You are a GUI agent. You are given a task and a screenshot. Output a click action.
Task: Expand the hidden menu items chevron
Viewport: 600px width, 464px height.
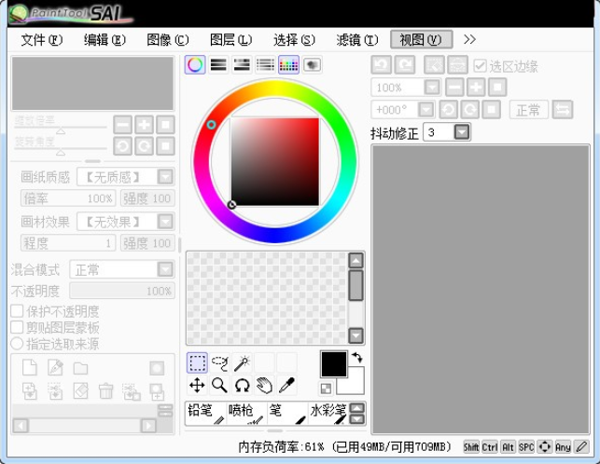coord(470,40)
